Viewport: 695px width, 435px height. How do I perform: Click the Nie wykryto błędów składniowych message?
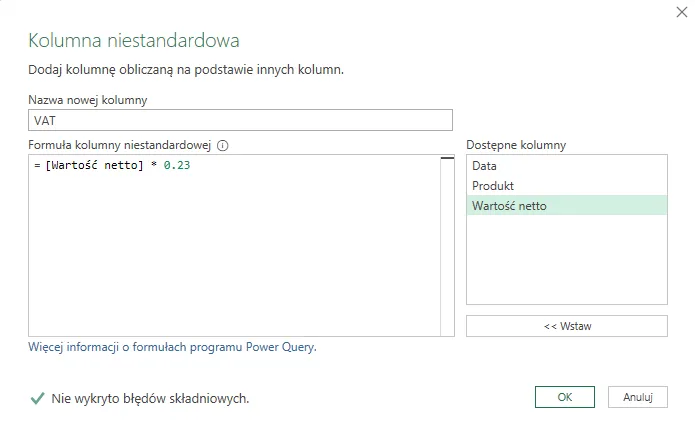pyautogui.click(x=150, y=399)
